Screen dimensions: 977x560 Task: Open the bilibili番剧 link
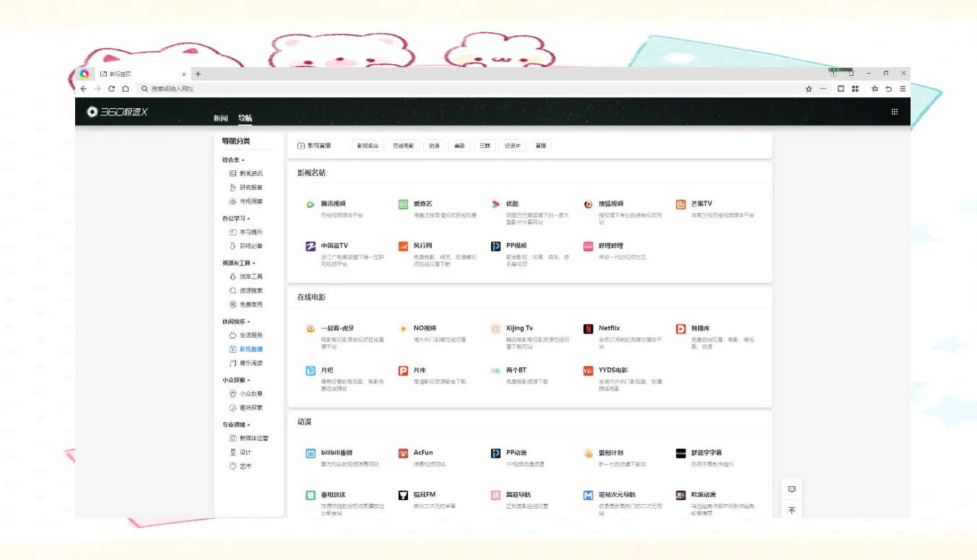(x=336, y=453)
